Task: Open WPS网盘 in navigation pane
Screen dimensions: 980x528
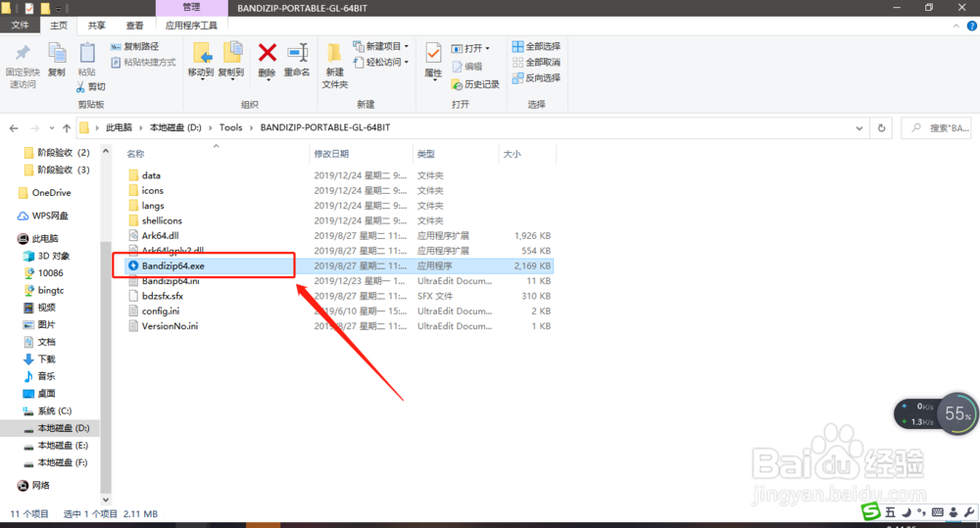Action: [43, 216]
